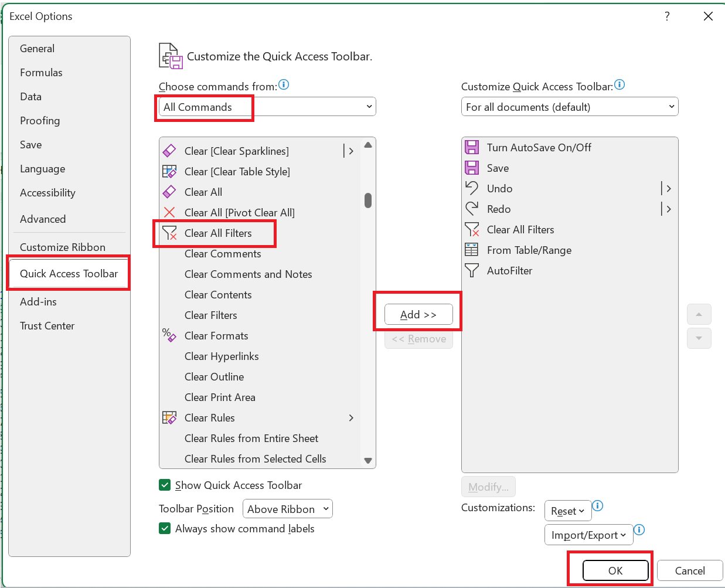Screen dimensions: 725x588
Task: Select the Clear Print Area command
Action: [260, 397]
